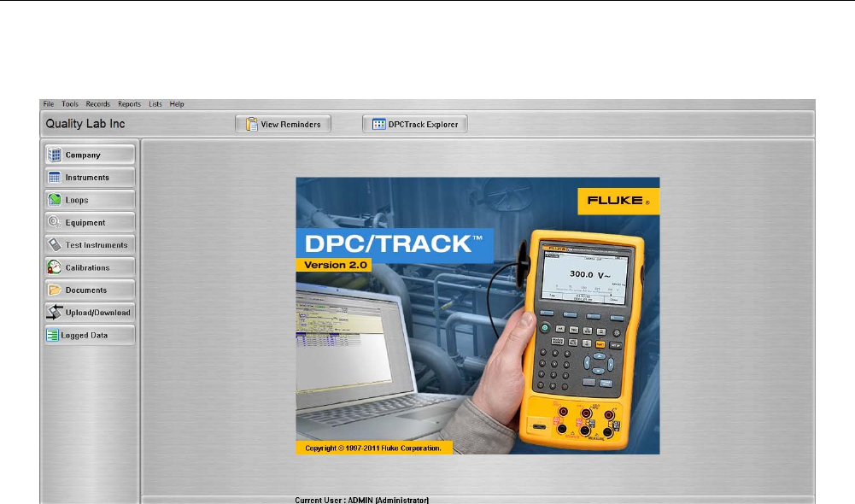Click the Loops green icon
Viewport: 855px width, 504px height.
click(x=55, y=200)
